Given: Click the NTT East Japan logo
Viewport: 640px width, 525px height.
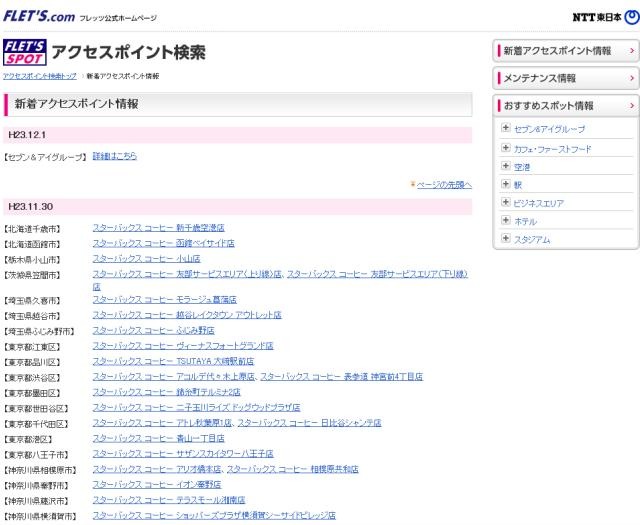Looking at the screenshot, I should coord(606,17).
